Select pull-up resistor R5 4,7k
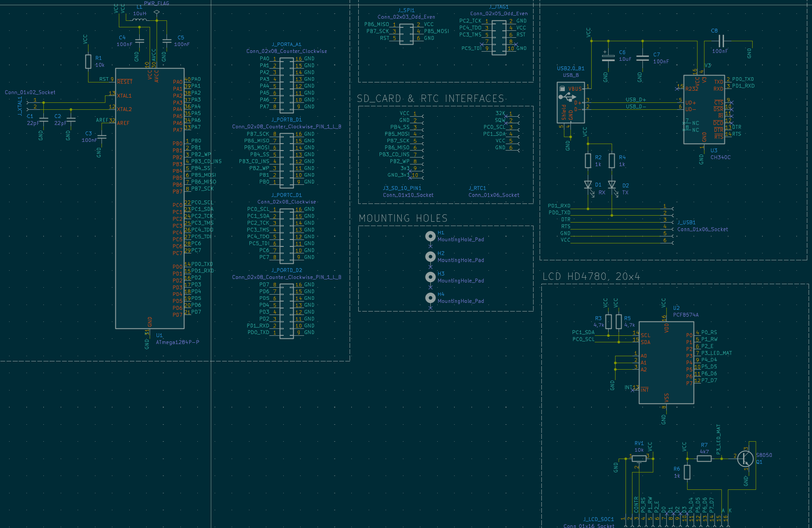This screenshot has width=812, height=528. point(619,321)
